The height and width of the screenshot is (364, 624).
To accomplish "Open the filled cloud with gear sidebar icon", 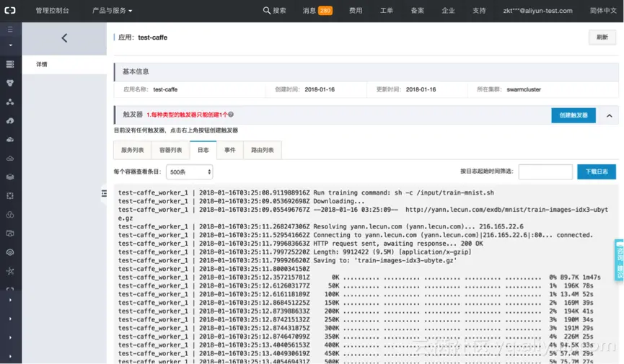I will (x=10, y=140).
